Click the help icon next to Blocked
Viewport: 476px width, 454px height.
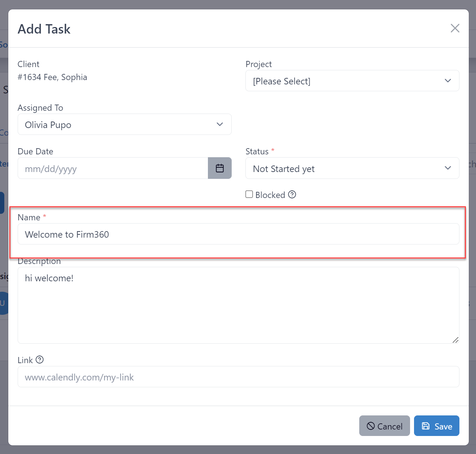(292, 195)
